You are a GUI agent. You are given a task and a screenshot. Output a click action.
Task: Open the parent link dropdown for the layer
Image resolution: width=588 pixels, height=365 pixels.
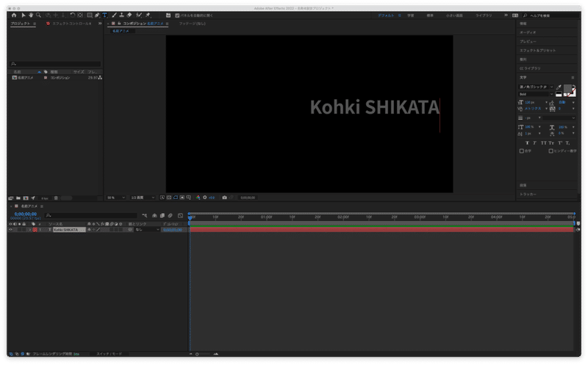(x=148, y=230)
